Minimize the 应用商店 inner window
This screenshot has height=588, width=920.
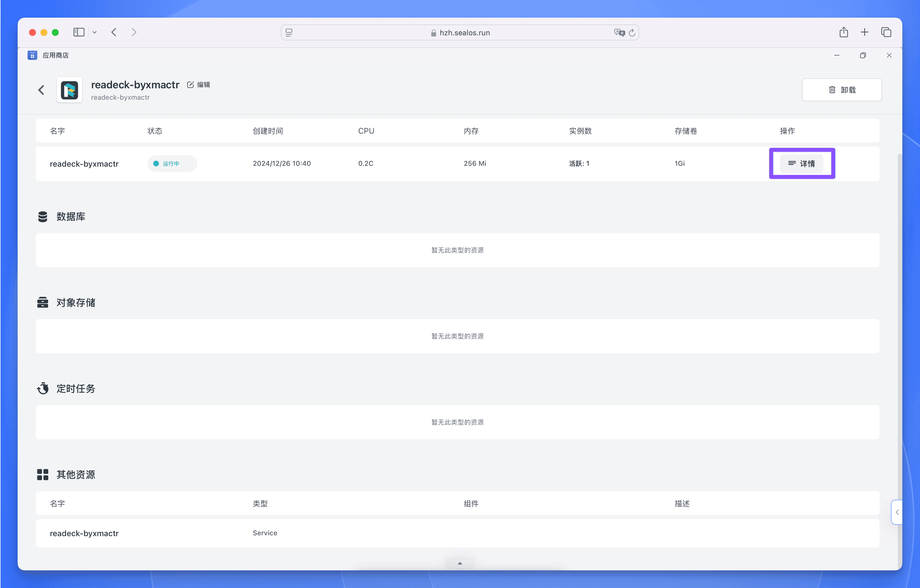pyautogui.click(x=837, y=55)
